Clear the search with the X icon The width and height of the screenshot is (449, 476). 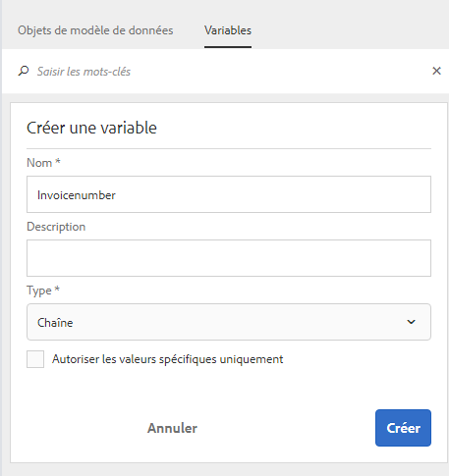coord(436,71)
